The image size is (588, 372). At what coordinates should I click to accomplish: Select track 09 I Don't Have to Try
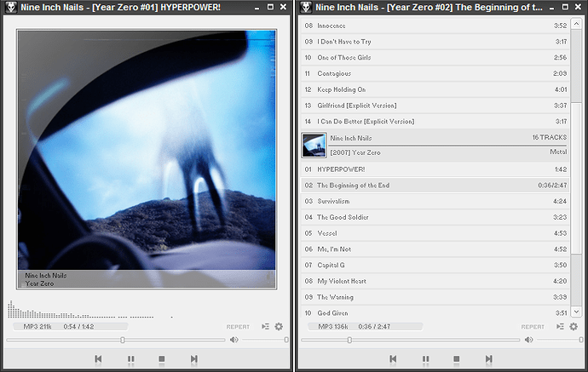[x=435, y=42]
